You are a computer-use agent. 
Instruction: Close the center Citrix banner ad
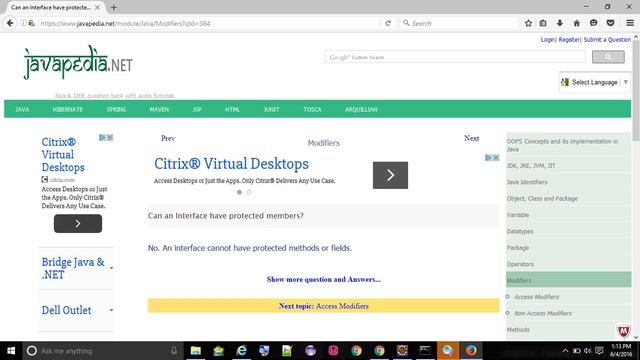[496, 158]
